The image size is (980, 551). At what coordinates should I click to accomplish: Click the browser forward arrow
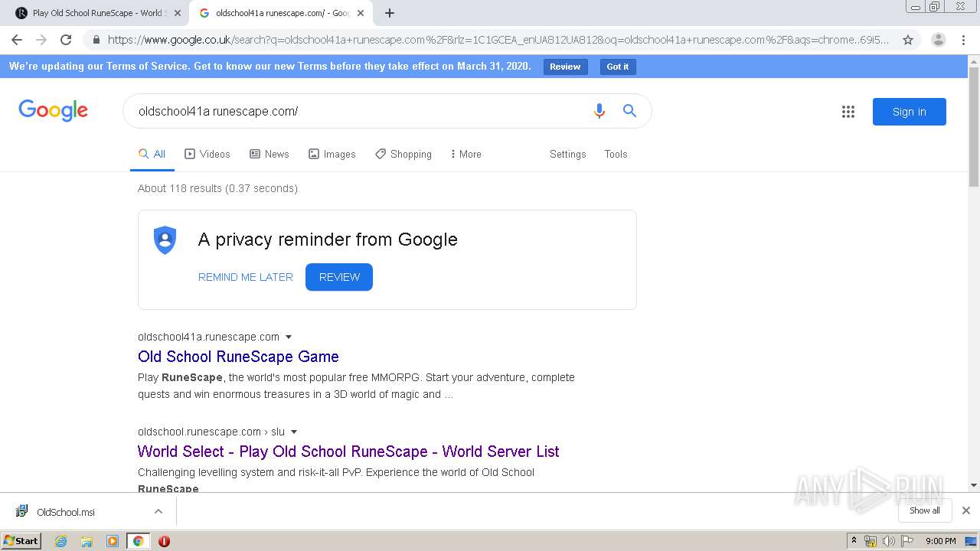[x=41, y=40]
